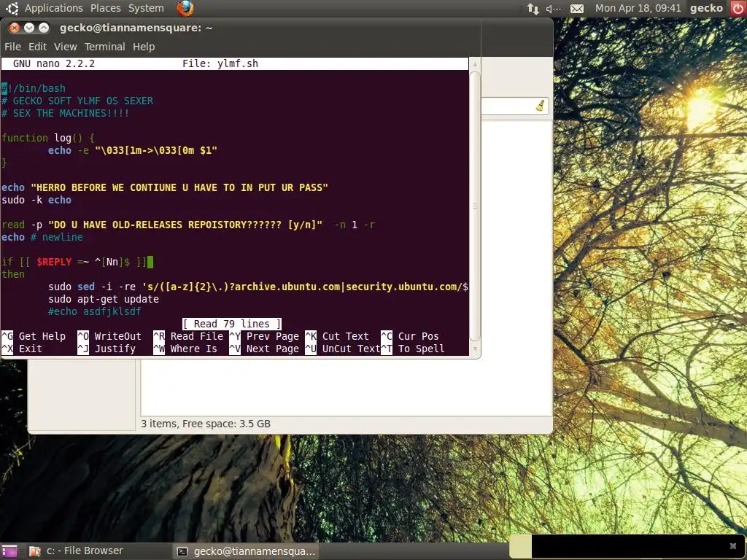This screenshot has width=747, height=560.
Task: Click the '^K Cut Text' shortcut label
Action: 337,335
